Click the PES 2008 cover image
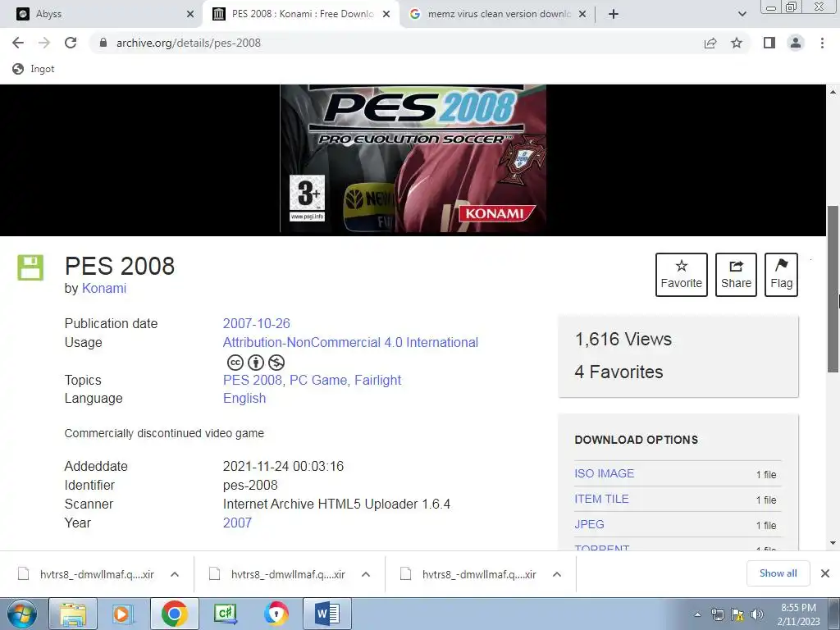Viewport: 840px width, 630px height. click(x=413, y=158)
